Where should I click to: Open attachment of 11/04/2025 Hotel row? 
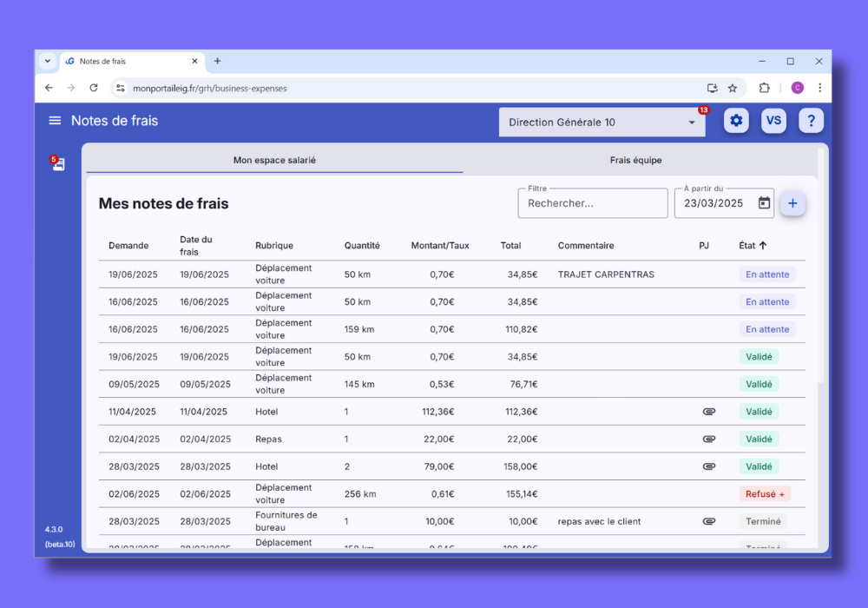708,412
